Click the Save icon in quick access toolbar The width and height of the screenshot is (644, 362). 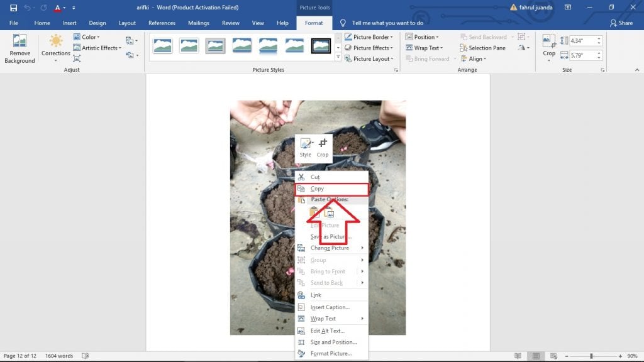[x=13, y=8]
